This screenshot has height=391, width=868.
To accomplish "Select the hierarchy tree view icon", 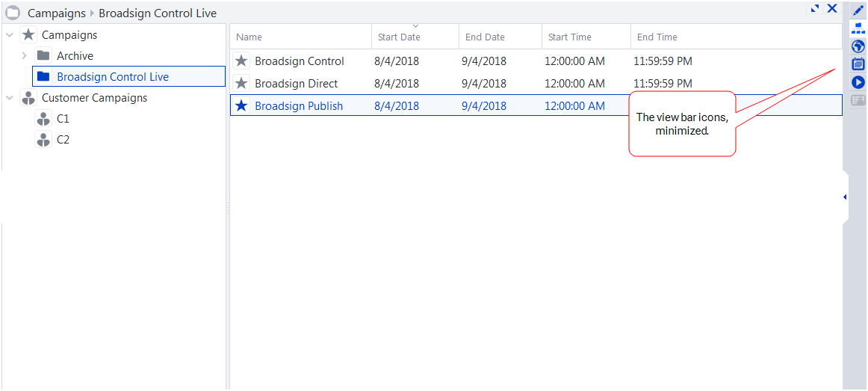I will (x=858, y=29).
